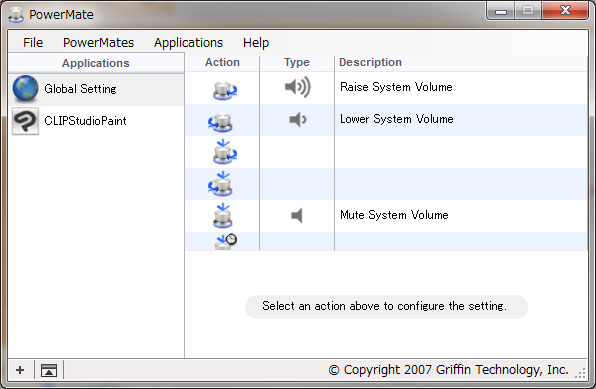Click the PowerMate title bar icon
The image size is (596, 389).
tap(16, 14)
